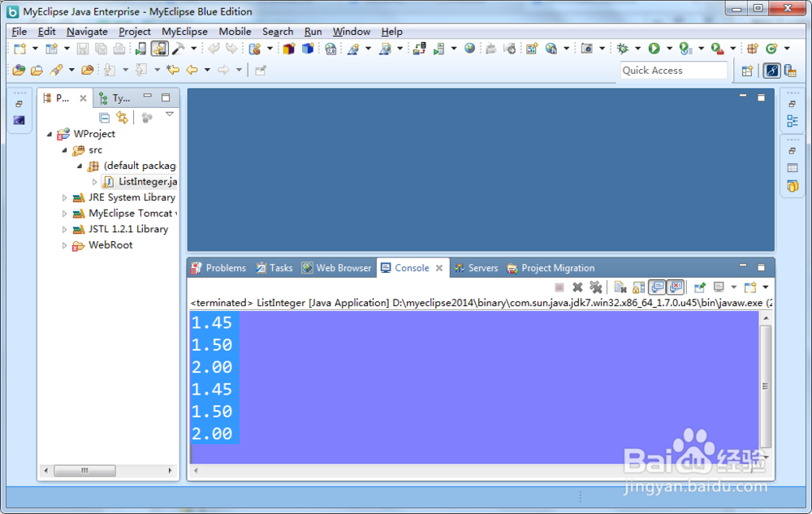The height and width of the screenshot is (514, 812).
Task: Click the Print toolbar icon
Action: 119,49
